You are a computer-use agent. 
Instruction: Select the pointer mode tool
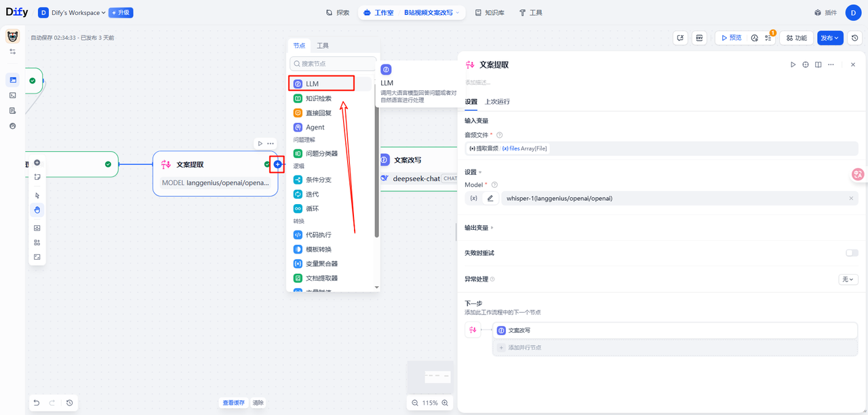point(37,195)
